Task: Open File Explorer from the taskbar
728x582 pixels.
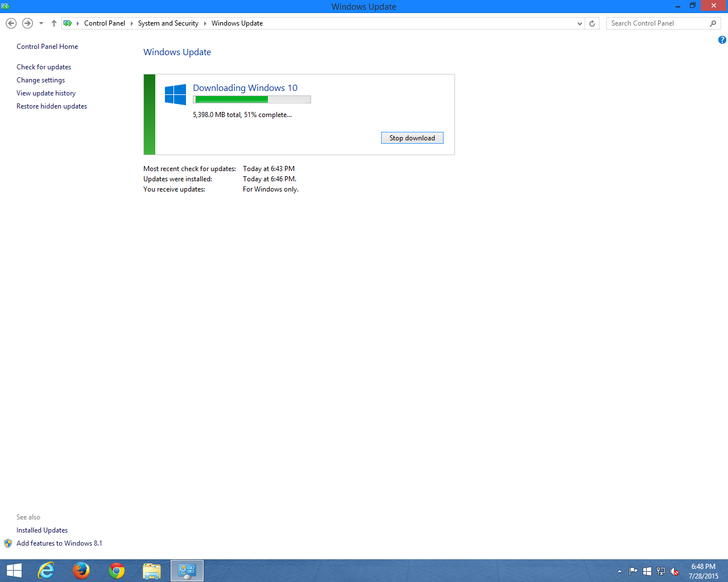Action: pyautogui.click(x=152, y=571)
